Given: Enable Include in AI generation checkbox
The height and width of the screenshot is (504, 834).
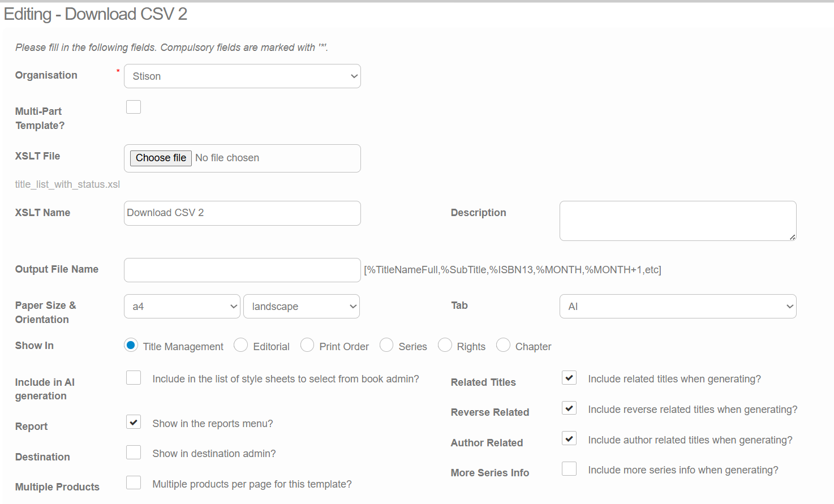Looking at the screenshot, I should pos(134,378).
